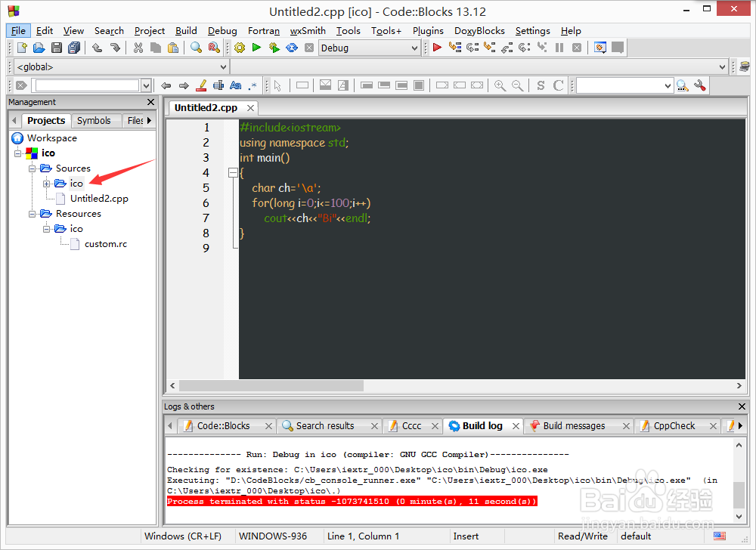Screen dimensions: 756x550
Task: Switch to the Symbols tab
Action: pos(94,120)
